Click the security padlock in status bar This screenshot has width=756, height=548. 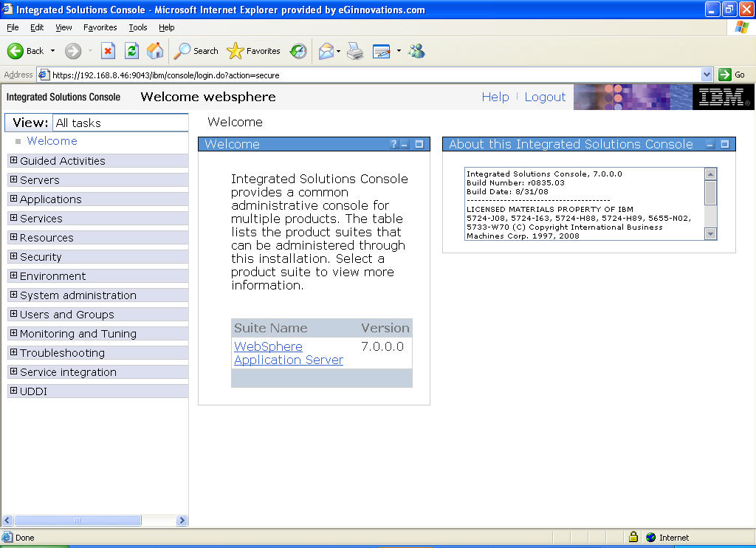click(633, 536)
